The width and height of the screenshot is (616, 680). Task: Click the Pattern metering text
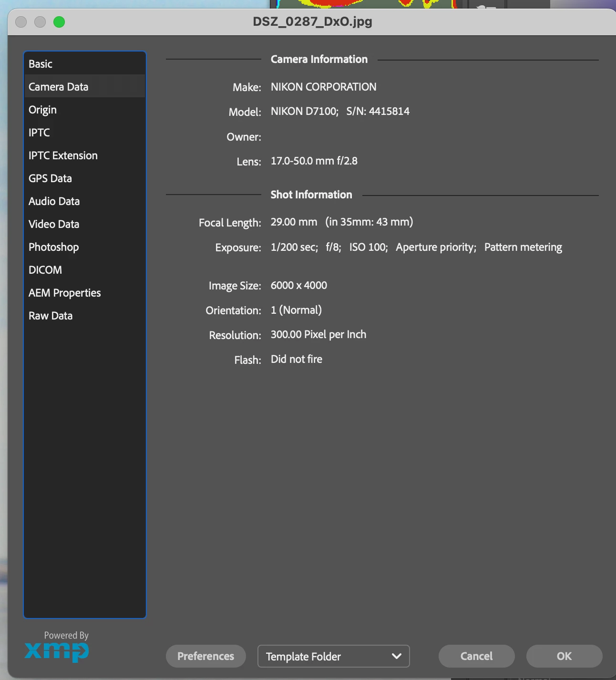click(x=523, y=247)
